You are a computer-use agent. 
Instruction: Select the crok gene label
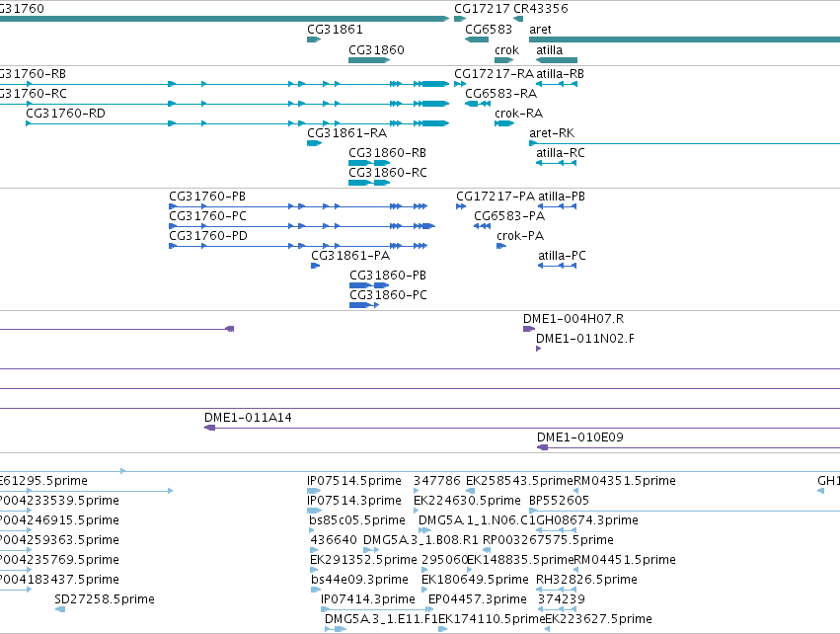click(506, 50)
